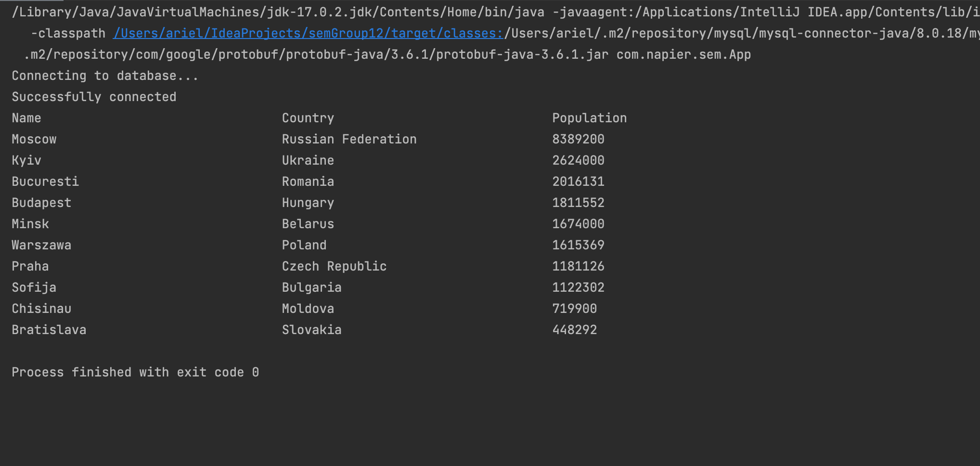980x466 pixels.
Task: Select the population value 719900
Action: pos(574,309)
